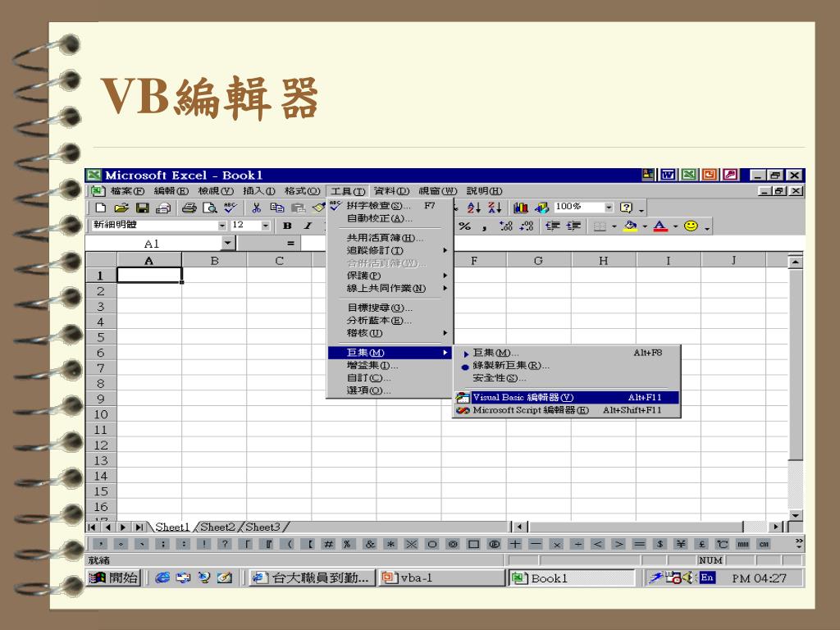Switch to Sheet3 tab
Screen dimensions: 840x630
262,527
